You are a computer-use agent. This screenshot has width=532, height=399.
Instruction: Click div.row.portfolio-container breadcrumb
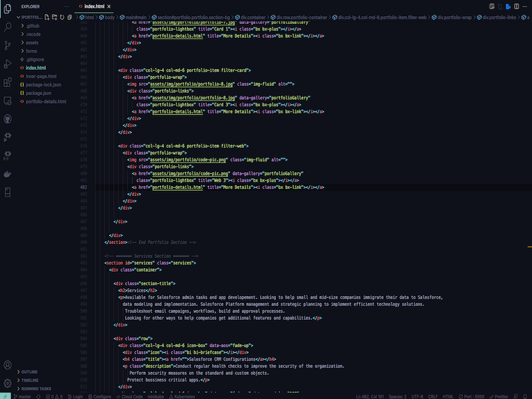coord(299,17)
